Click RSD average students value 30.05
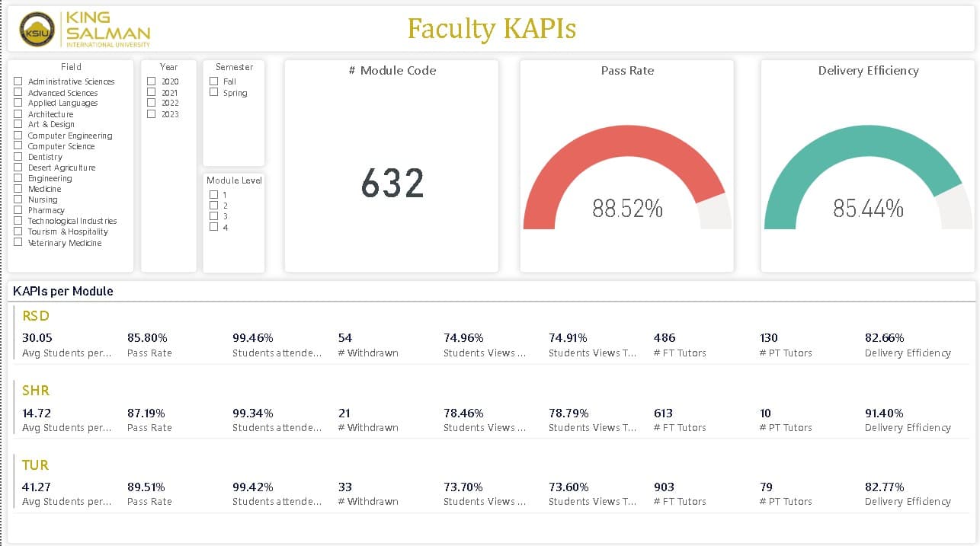This screenshot has height=546, width=980. 37,337
